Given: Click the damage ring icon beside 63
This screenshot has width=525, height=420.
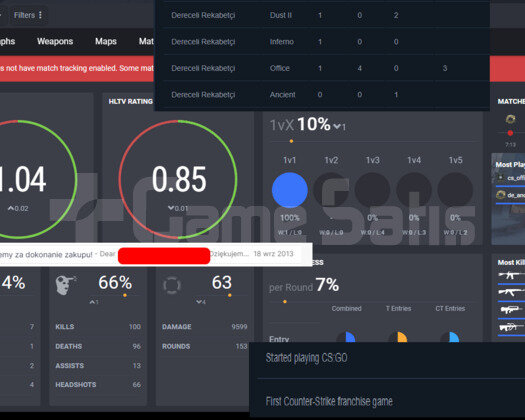Looking at the screenshot, I should click(x=172, y=285).
